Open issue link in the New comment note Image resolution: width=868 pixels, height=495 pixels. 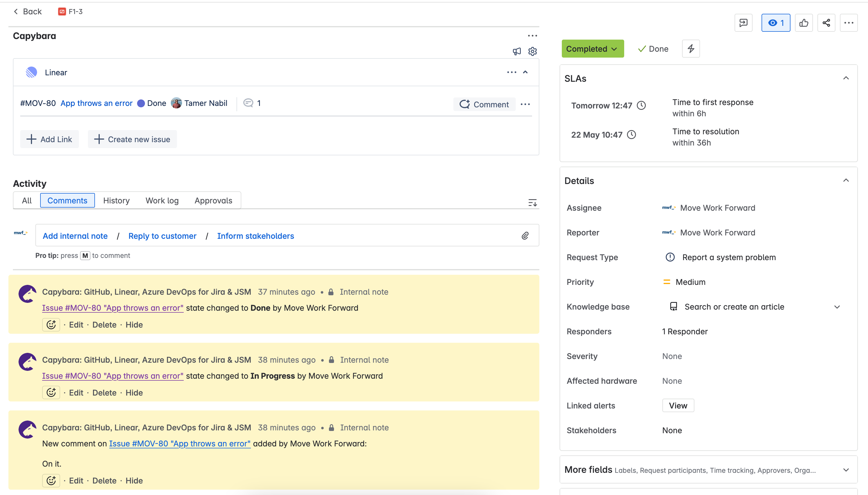click(x=179, y=444)
